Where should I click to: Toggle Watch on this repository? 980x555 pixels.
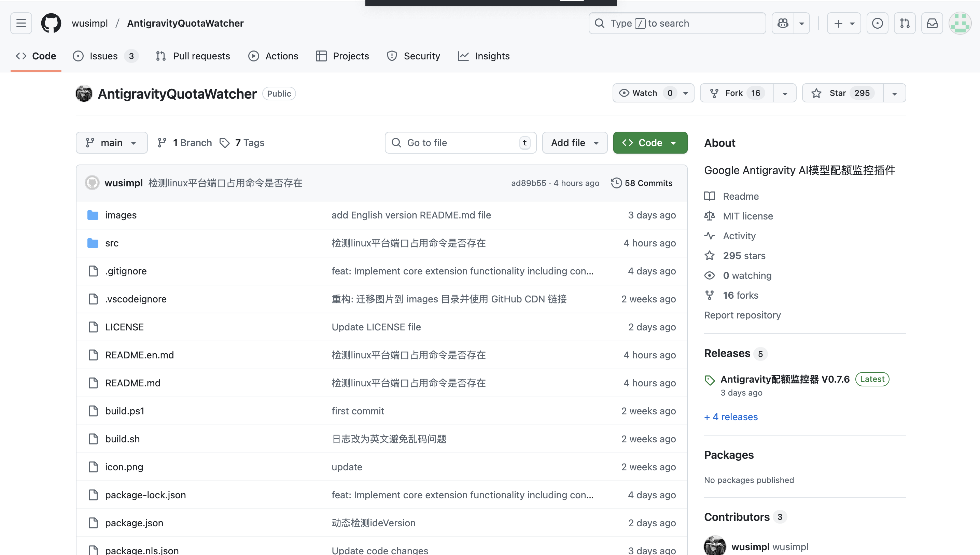(644, 93)
